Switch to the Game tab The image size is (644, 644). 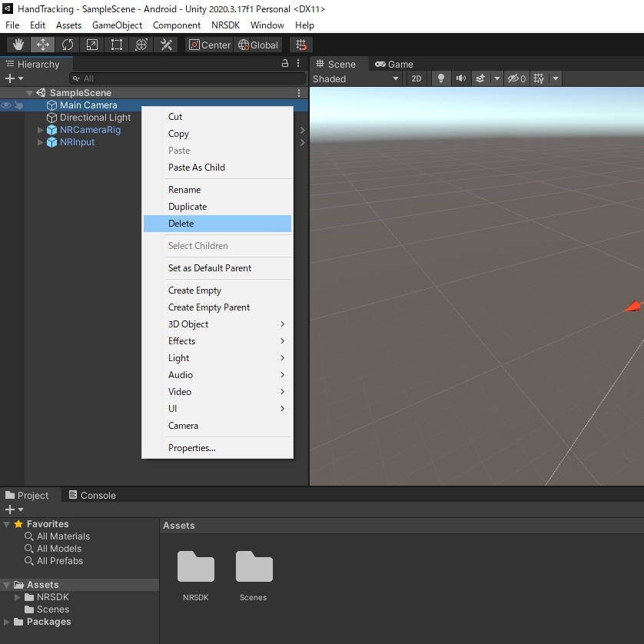394,64
